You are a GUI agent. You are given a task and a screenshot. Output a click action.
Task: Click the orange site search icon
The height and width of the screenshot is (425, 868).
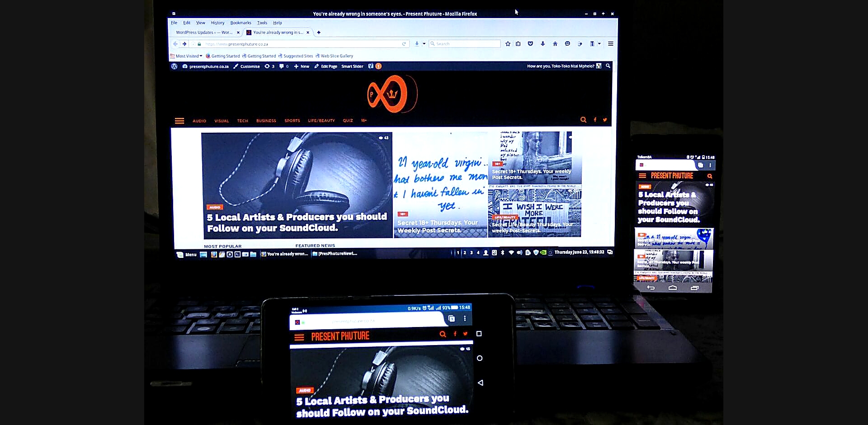(583, 120)
